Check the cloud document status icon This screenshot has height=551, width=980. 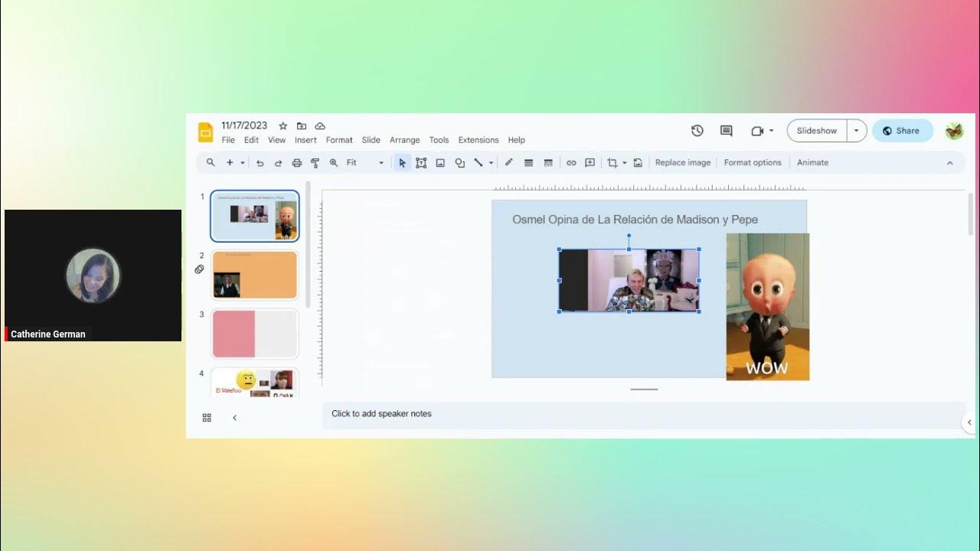pos(320,126)
